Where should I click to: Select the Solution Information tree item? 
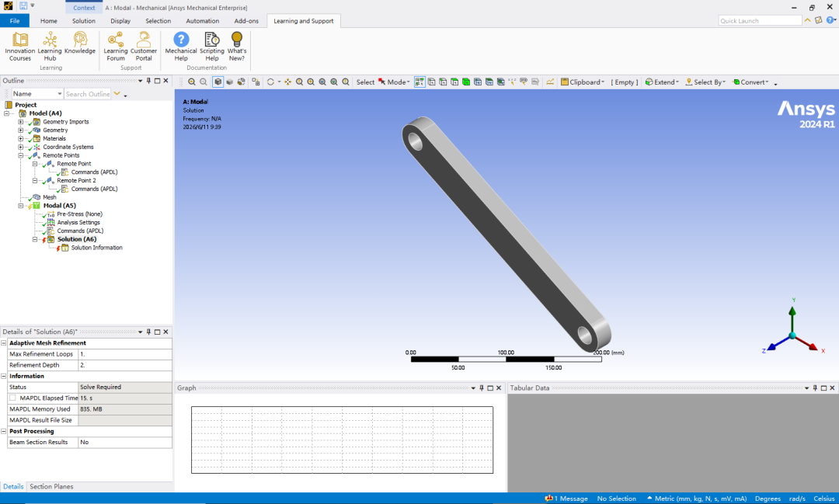point(97,248)
